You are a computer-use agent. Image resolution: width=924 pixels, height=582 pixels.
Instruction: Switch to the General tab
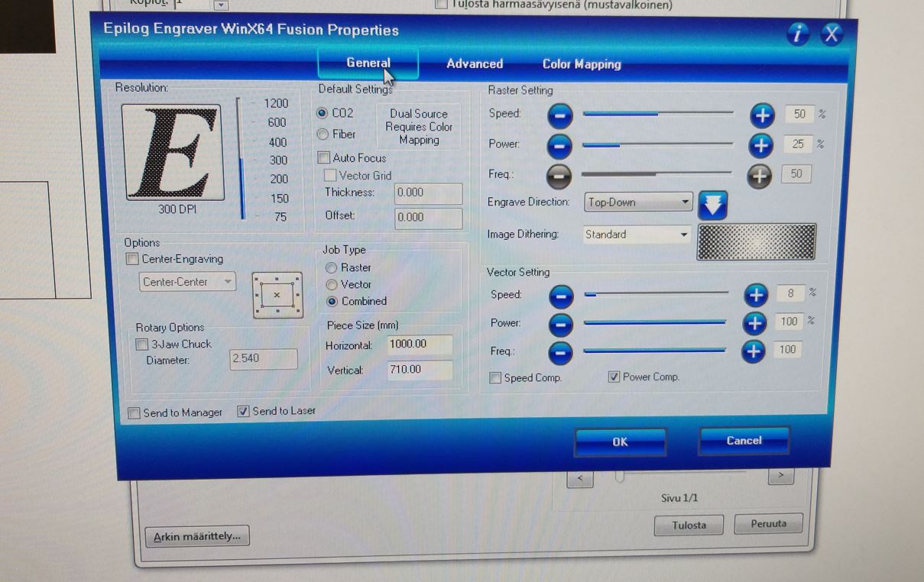coord(368,63)
